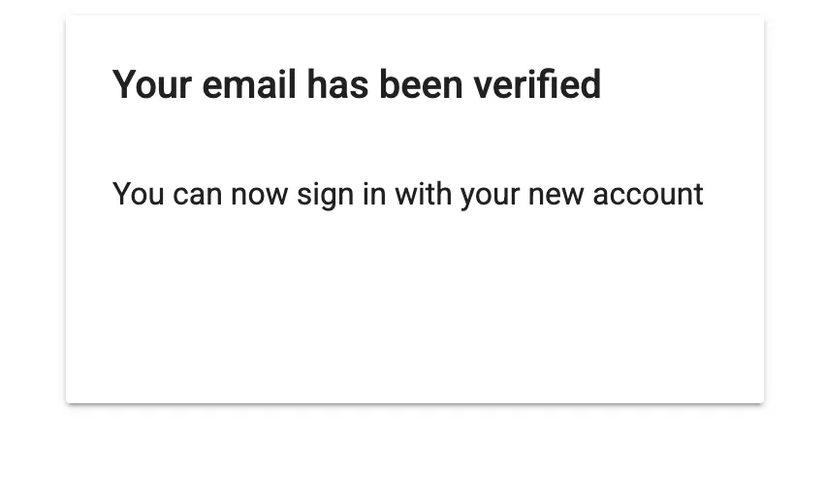This screenshot has height=504, width=826.
Task: Click the word "sign" in the message
Action: click(x=324, y=194)
